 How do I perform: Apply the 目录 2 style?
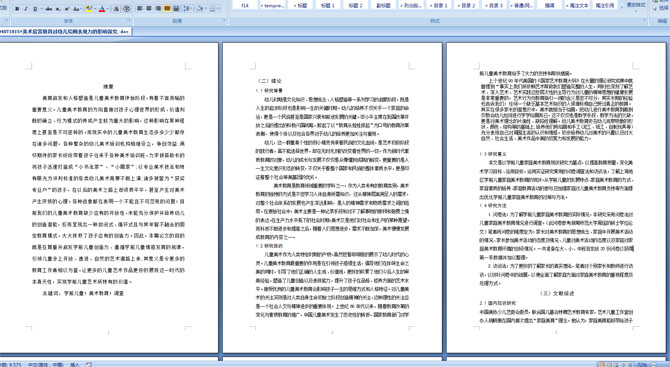point(467,6)
